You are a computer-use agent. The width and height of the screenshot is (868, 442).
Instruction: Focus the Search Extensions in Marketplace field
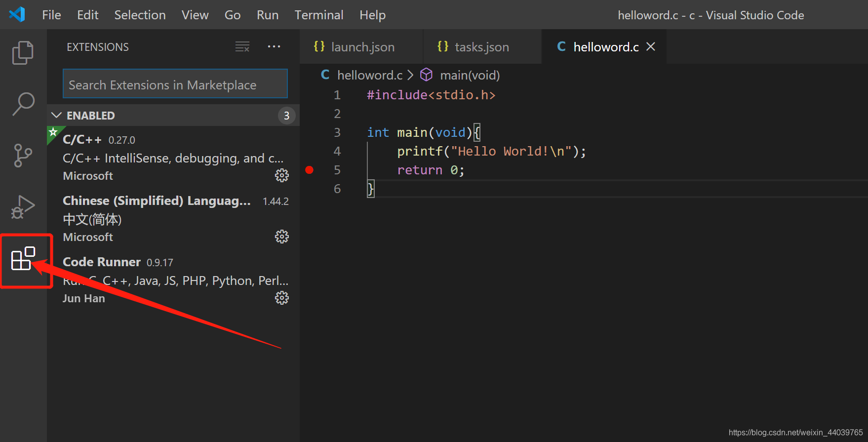point(175,83)
